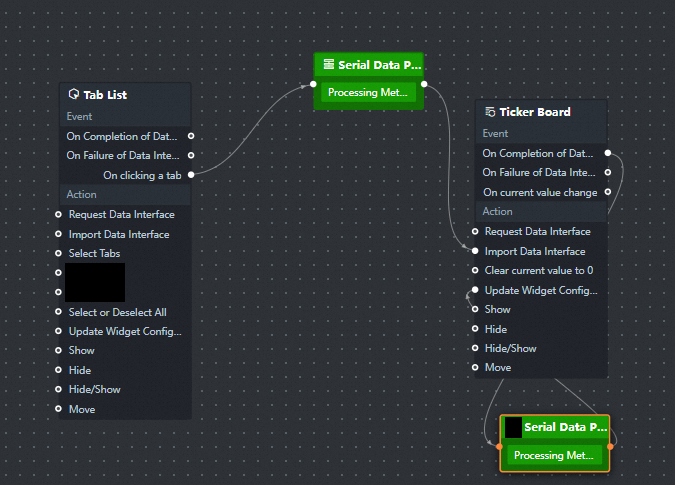675x485 pixels.
Task: Click bottom Serial Data node orange left port
Action: pyautogui.click(x=499, y=447)
